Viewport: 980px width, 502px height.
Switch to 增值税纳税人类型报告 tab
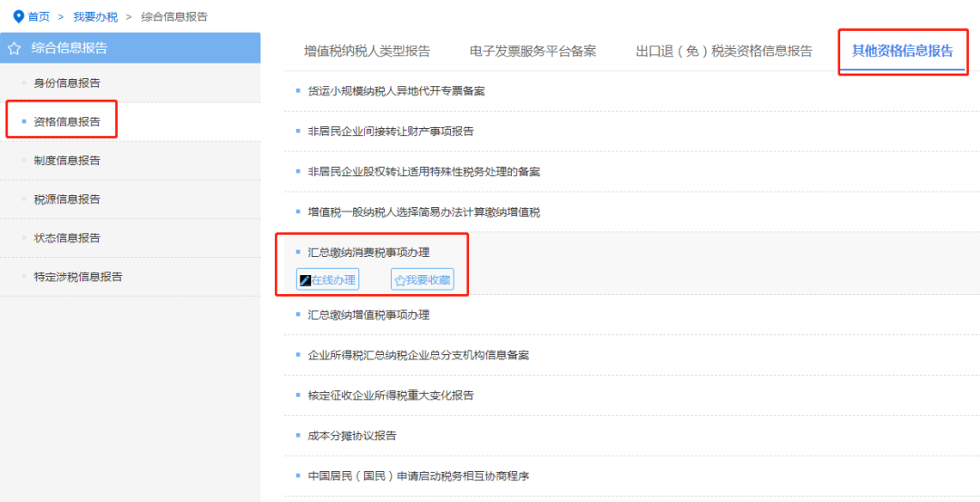[367, 51]
